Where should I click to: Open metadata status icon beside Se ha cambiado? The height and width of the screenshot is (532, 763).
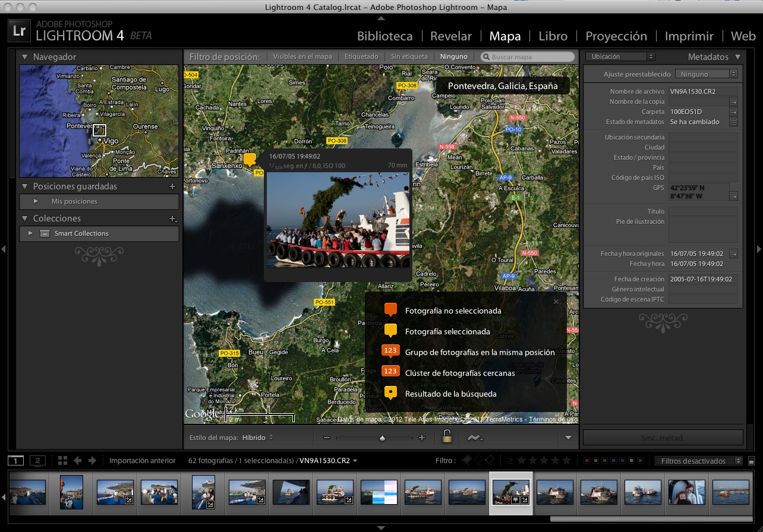click(733, 122)
